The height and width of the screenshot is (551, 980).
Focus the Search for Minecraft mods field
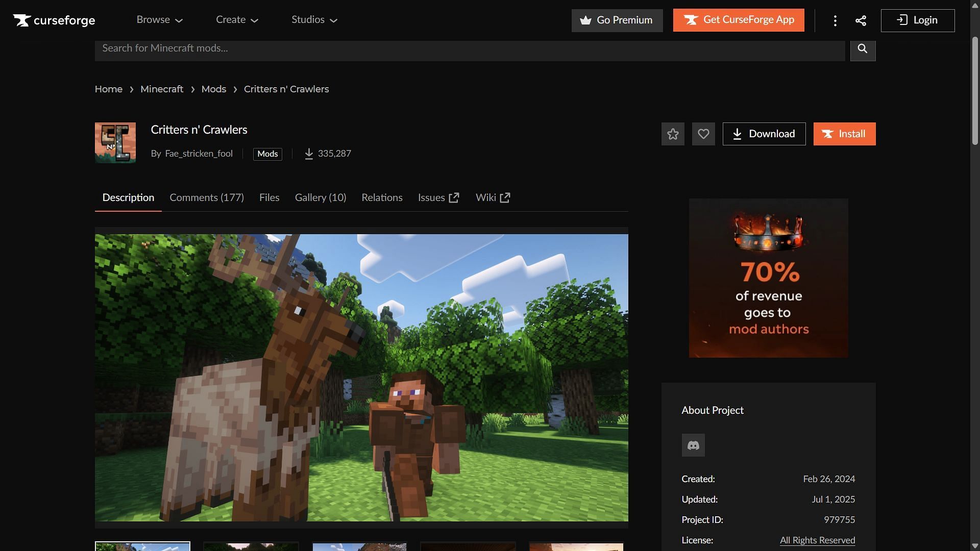pos(470,49)
